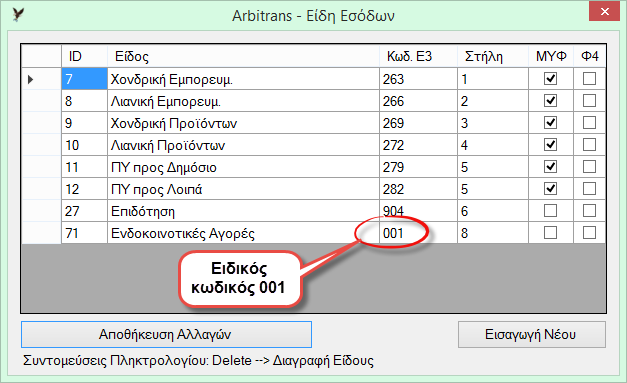
Task: Uncheck ΜΥΦ for Χονδρική Εμπορευμ.
Action: [550, 79]
